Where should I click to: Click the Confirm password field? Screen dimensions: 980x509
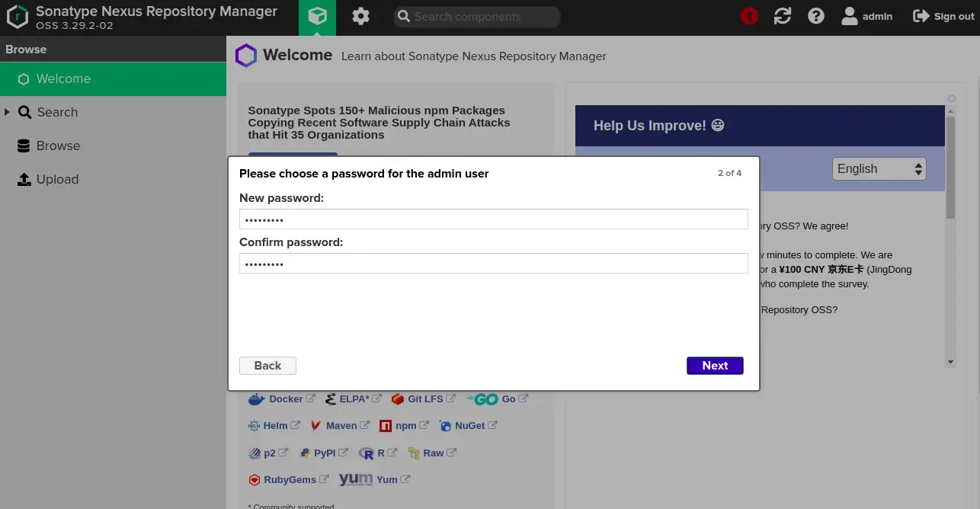click(x=493, y=264)
